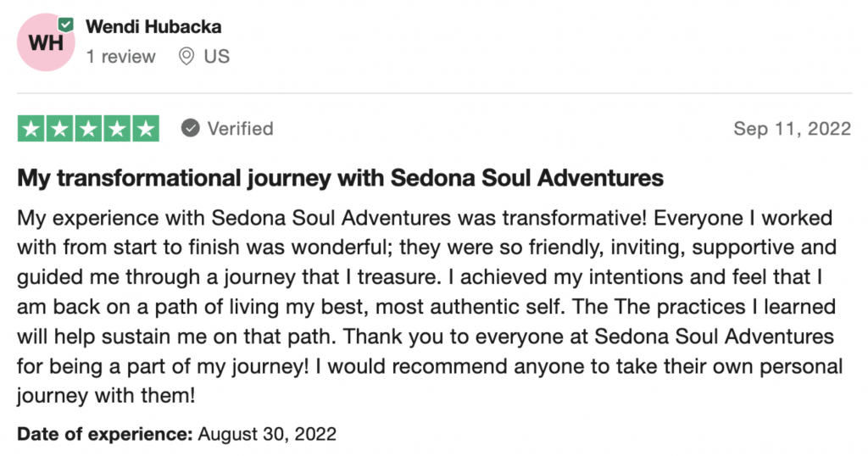Click the "Date of experience:" label
The height and width of the screenshot is (456, 868).
coord(105,435)
